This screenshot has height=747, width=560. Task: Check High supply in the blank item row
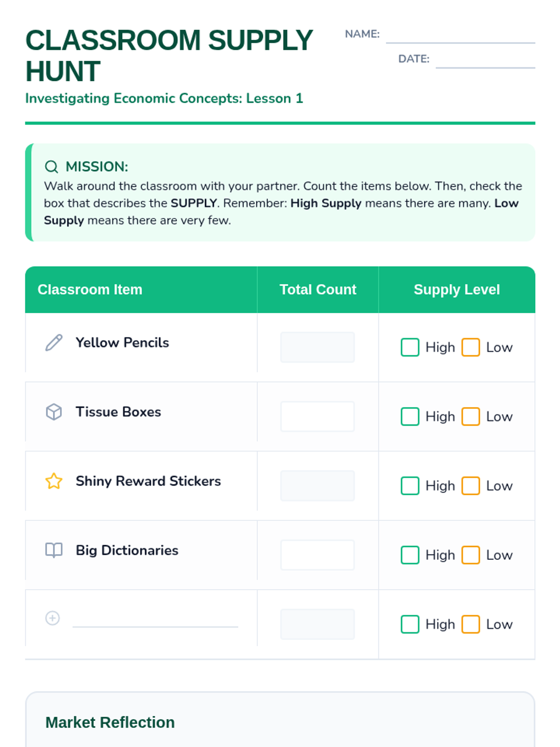pyautogui.click(x=410, y=624)
